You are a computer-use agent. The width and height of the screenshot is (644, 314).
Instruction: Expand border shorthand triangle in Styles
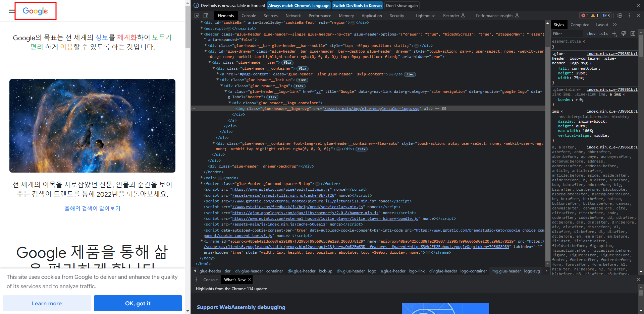(x=577, y=100)
